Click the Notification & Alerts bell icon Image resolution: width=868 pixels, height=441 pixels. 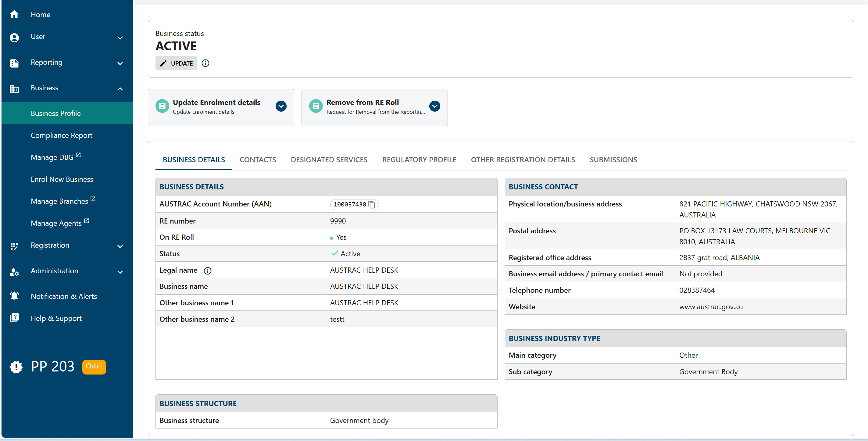click(x=14, y=296)
